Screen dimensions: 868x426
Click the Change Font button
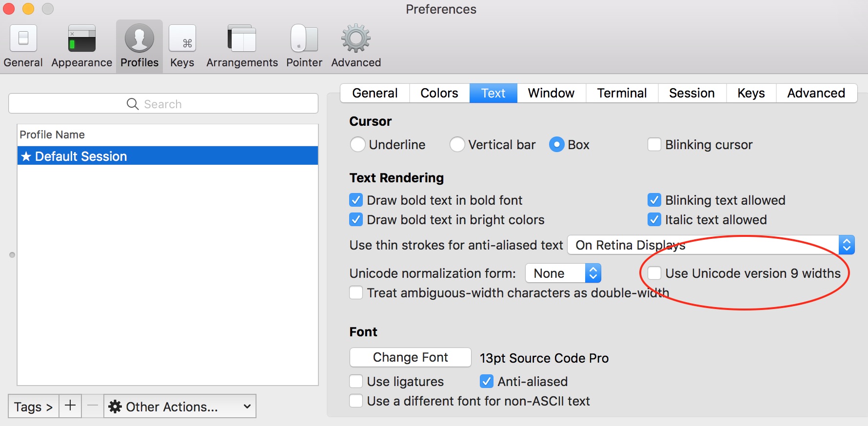click(x=411, y=357)
